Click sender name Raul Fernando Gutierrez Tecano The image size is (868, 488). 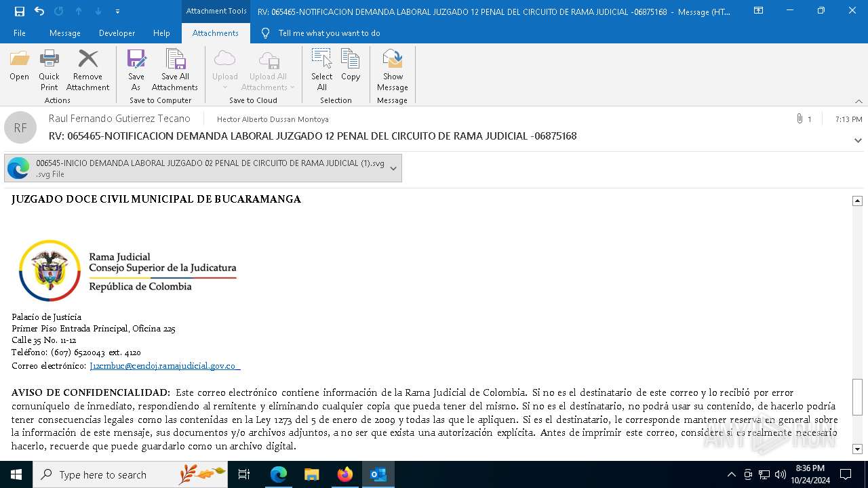[x=119, y=119]
